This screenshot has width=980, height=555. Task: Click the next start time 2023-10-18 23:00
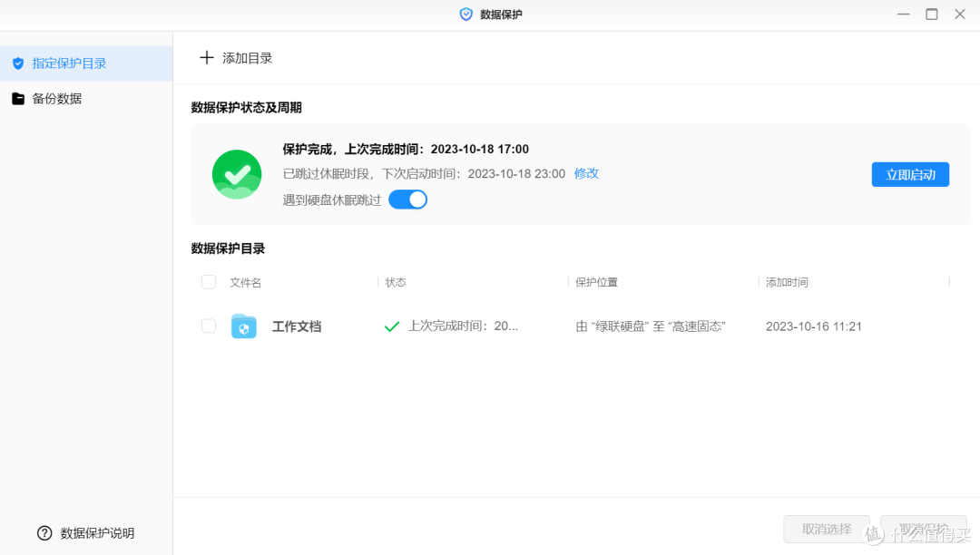click(x=516, y=173)
